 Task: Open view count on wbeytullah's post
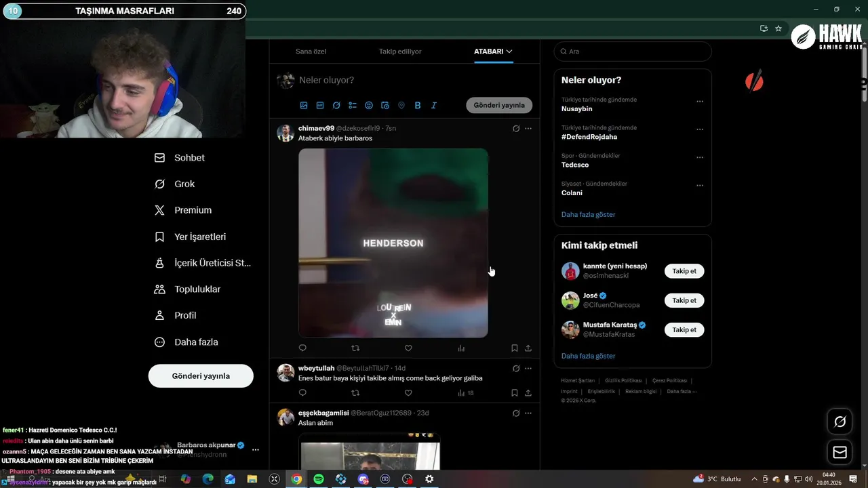click(x=465, y=392)
